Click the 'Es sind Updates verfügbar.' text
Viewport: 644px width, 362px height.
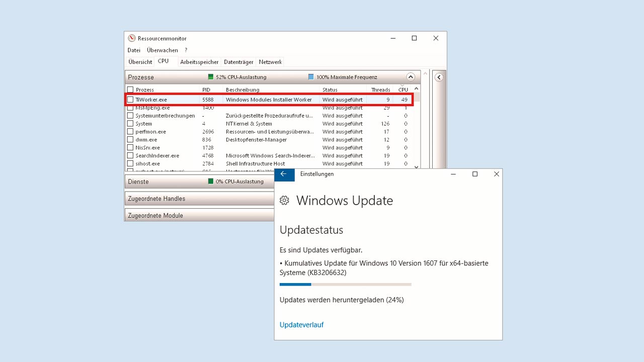click(321, 250)
